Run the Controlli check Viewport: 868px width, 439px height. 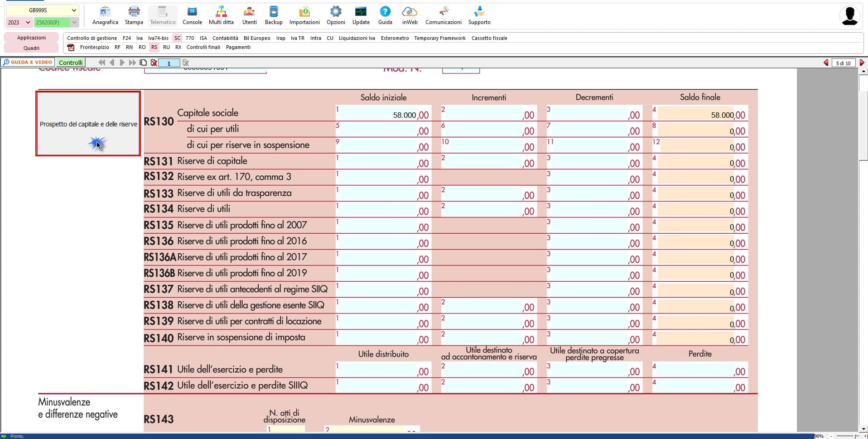tap(71, 62)
